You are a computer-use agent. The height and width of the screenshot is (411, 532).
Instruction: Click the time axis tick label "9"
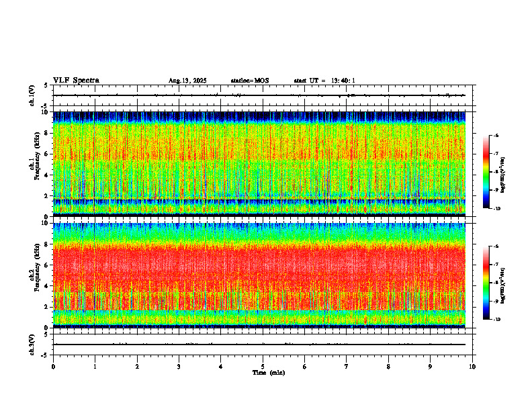(x=430, y=367)
